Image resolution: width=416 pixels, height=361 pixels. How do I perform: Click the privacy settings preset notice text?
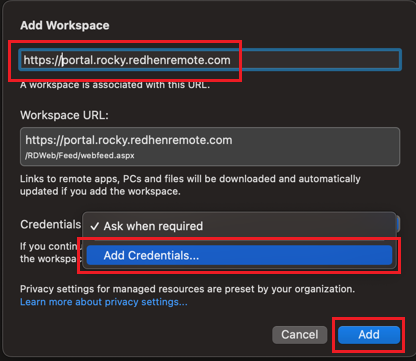187,289
